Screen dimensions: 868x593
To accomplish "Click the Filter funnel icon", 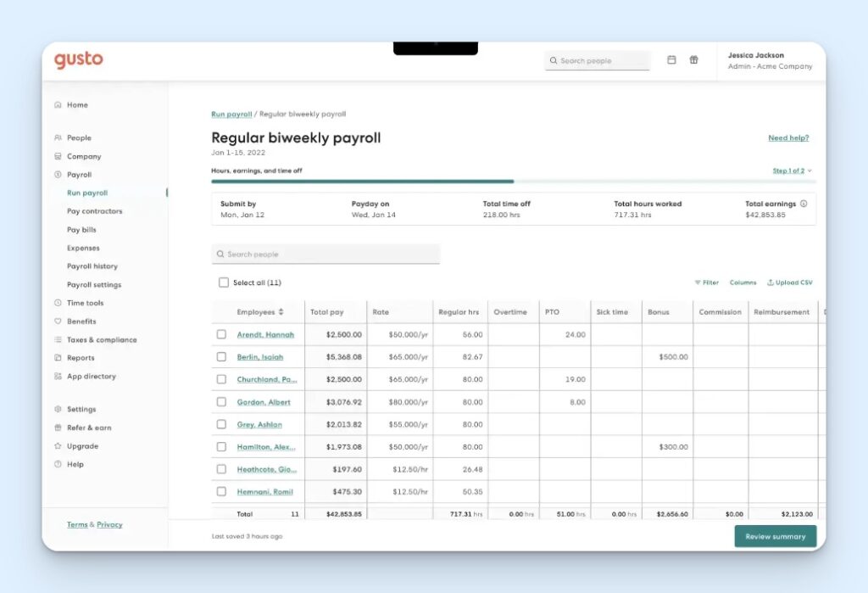I will tap(698, 283).
